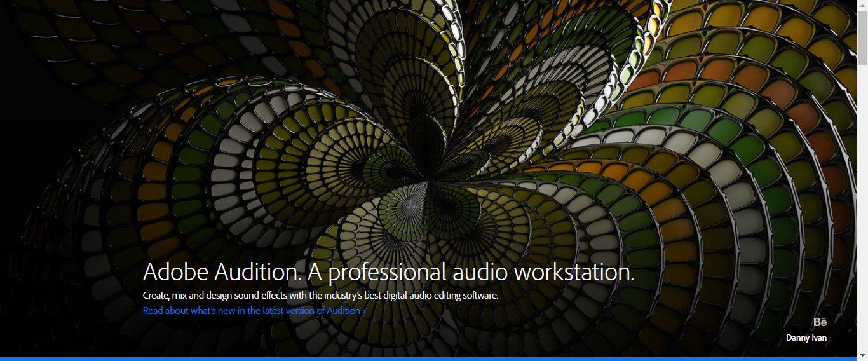868x361 pixels.
Task: Click the 'Create, mix and design sound effects' subtitle
Action: pyautogui.click(x=320, y=296)
